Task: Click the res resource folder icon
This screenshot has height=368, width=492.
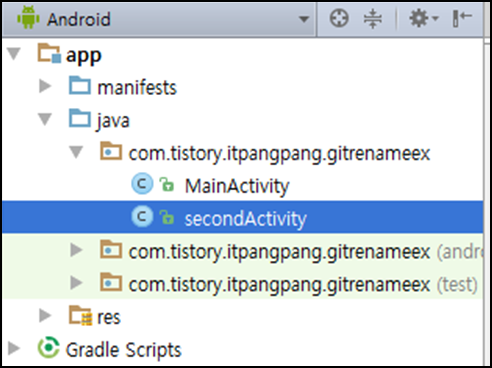Action: 80,315
